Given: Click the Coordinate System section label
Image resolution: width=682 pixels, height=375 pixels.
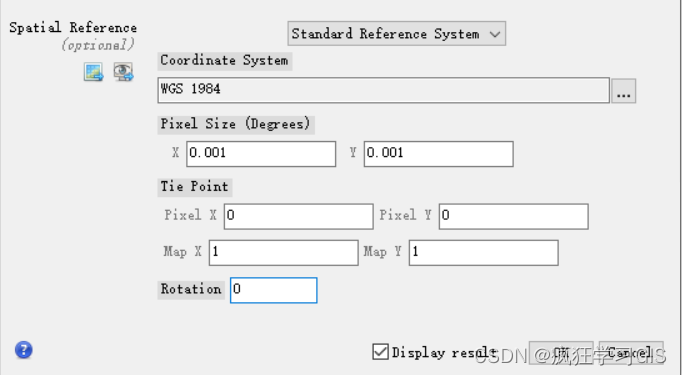Looking at the screenshot, I should 224,60.
